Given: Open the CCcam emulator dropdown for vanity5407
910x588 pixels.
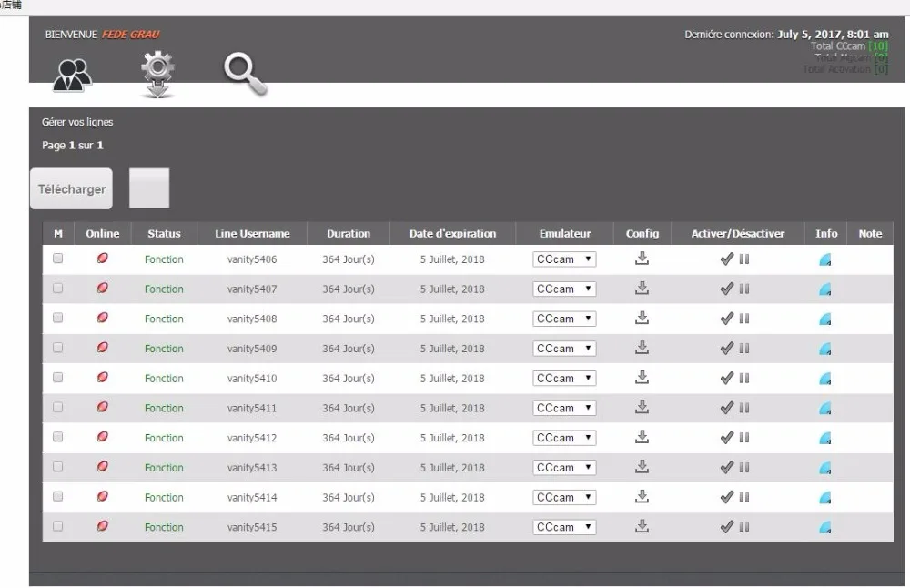Looking at the screenshot, I should coord(564,289).
